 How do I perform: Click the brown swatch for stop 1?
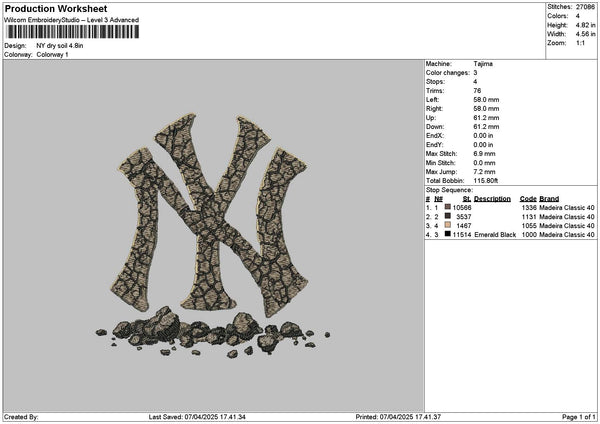[448, 207]
